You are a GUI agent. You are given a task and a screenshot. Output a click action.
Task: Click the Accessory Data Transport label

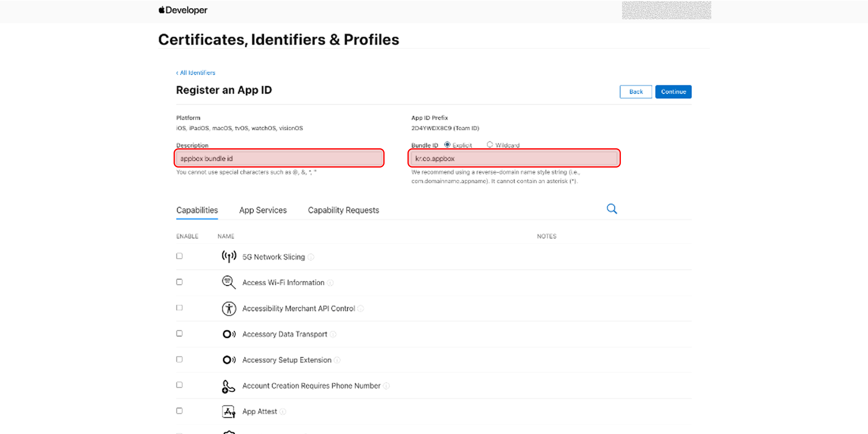(x=285, y=334)
